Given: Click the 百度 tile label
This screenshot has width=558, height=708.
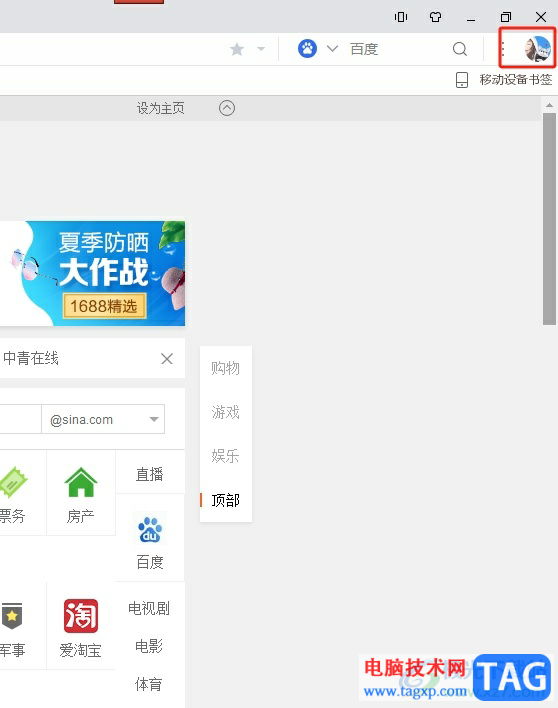Looking at the screenshot, I should coord(150,562).
